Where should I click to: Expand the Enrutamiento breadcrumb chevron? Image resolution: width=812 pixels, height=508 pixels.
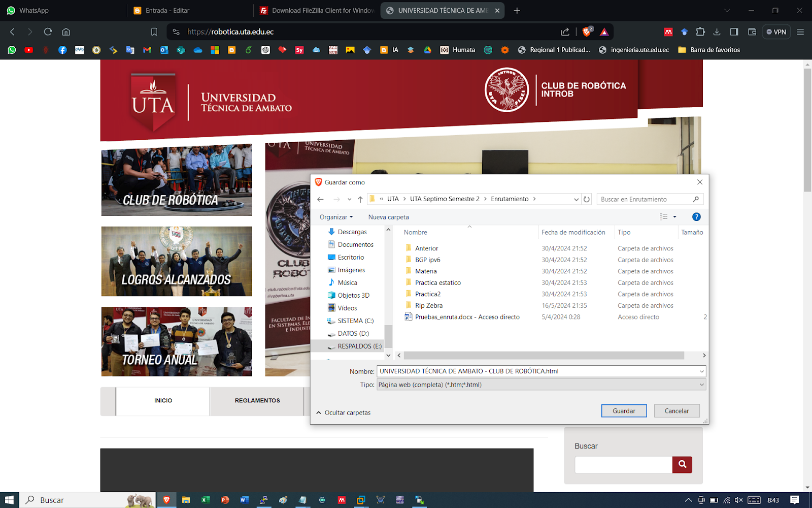pos(534,199)
